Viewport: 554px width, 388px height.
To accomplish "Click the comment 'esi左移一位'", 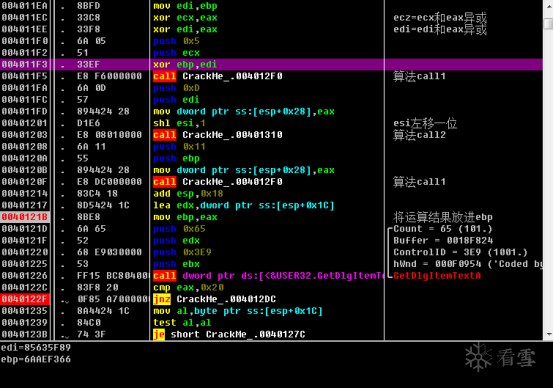I will pyautogui.click(x=425, y=123).
